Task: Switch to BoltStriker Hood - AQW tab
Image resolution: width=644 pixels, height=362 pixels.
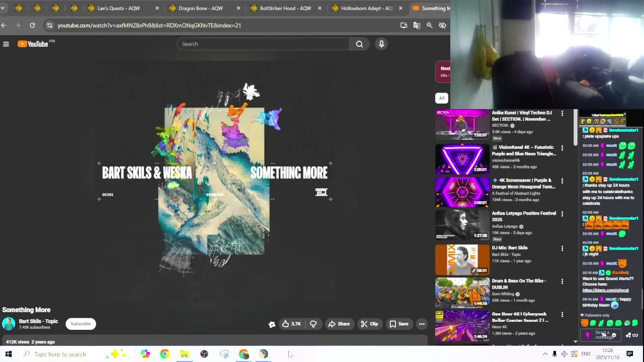Action: tap(285, 8)
